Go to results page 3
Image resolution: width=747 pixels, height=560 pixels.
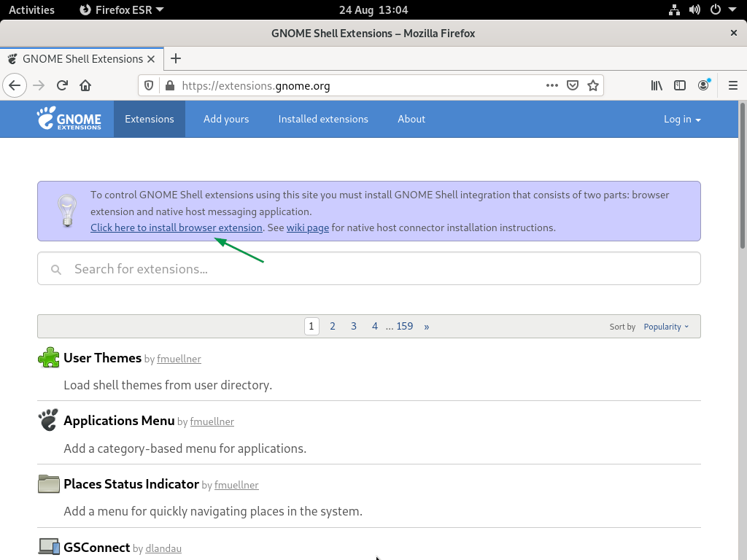point(354,326)
